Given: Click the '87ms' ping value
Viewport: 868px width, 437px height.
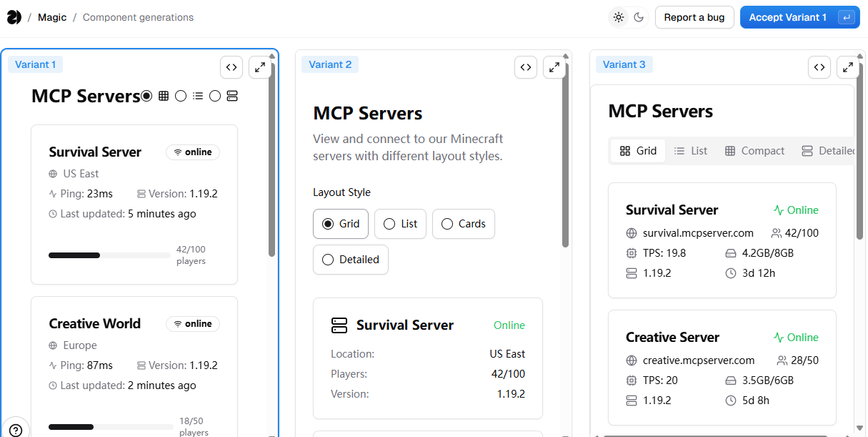Looking at the screenshot, I should point(100,365).
